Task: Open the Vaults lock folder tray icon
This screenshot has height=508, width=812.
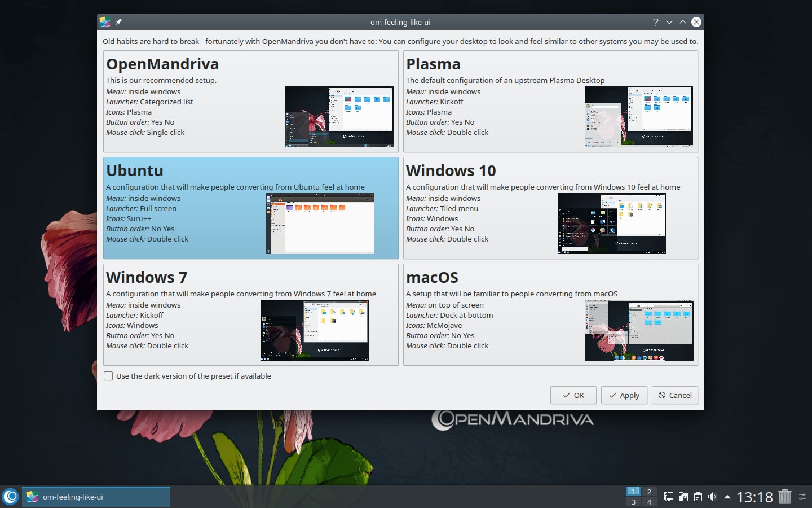Action: [683, 497]
